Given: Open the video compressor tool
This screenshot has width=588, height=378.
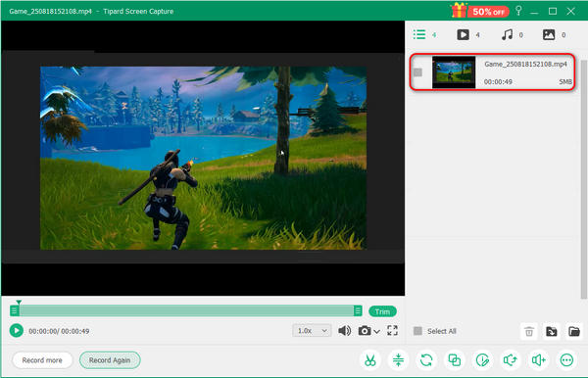Looking at the screenshot, I should coord(398,360).
